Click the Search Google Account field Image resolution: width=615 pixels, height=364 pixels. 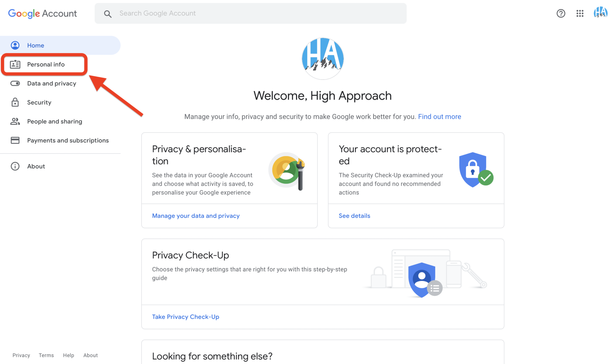pyautogui.click(x=250, y=14)
